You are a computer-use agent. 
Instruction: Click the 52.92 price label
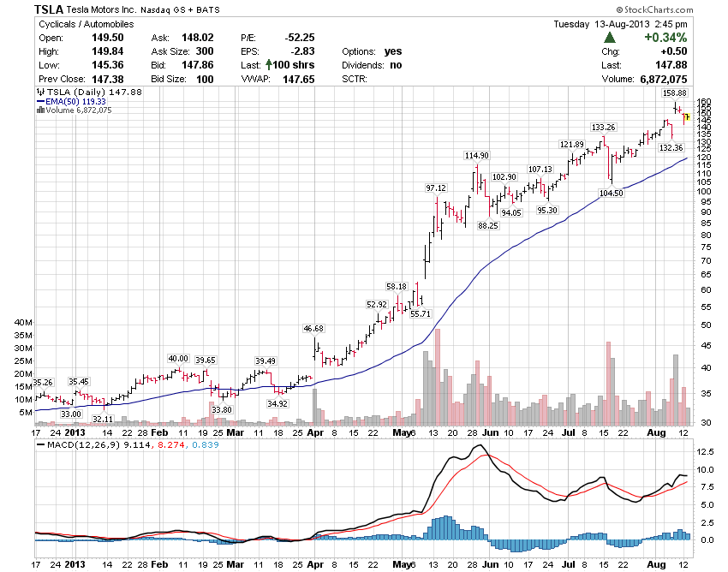377,305
